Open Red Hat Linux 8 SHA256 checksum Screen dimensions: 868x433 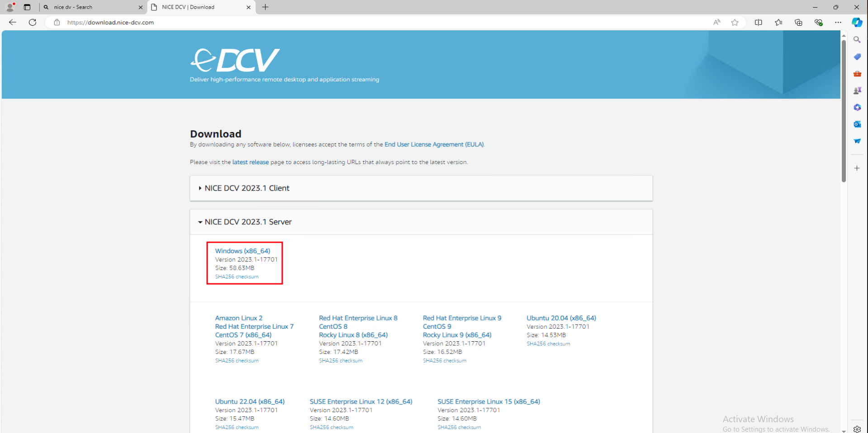tap(341, 361)
